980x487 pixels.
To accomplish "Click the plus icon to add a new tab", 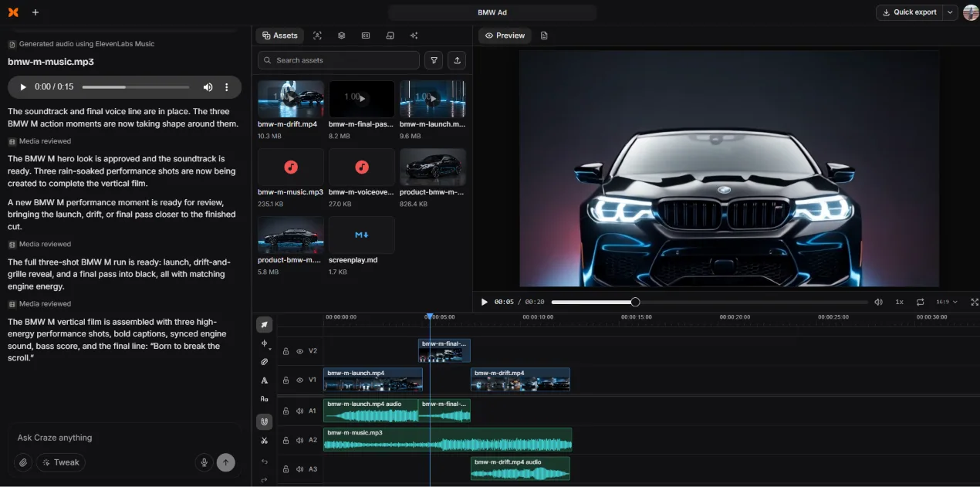I will click(35, 12).
